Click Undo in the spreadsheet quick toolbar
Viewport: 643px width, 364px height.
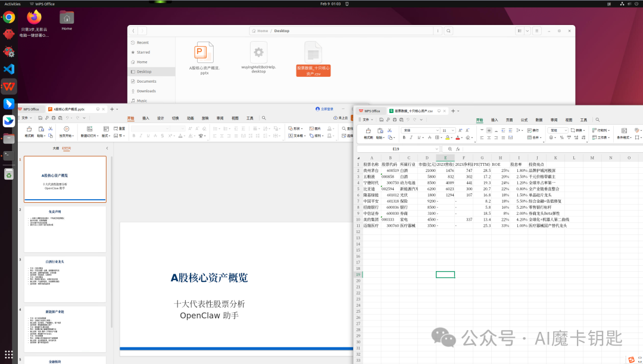[408, 120]
